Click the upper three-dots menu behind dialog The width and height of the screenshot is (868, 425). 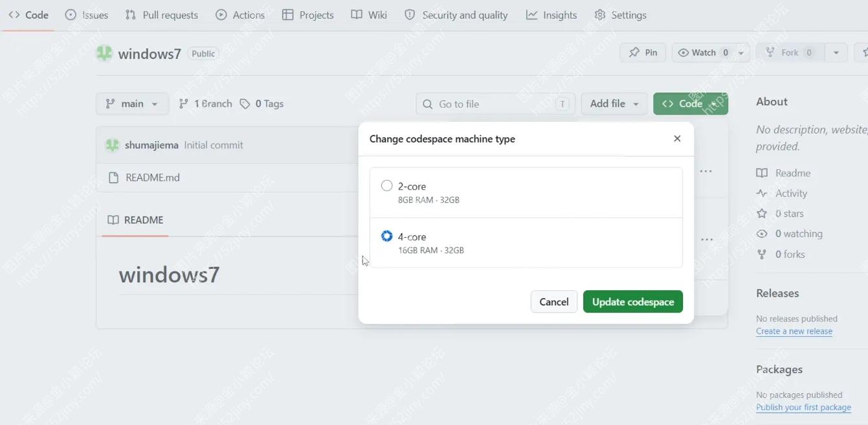[706, 172]
